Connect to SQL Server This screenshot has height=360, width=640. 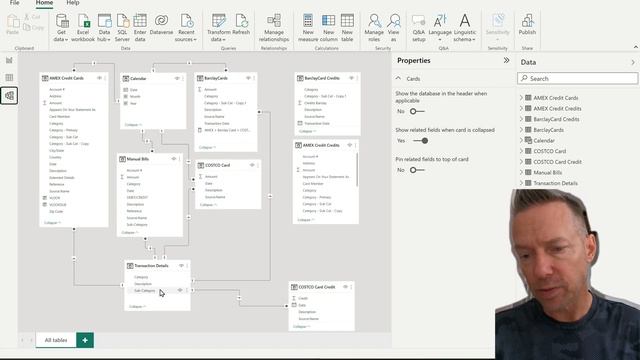pyautogui.click(x=122, y=27)
